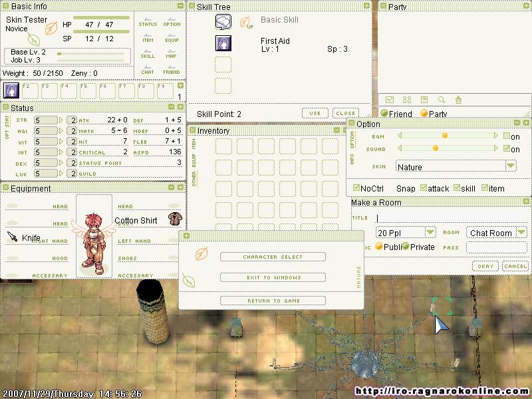
Task: Click the EXIT TO WINDOWS button
Action: point(273,277)
